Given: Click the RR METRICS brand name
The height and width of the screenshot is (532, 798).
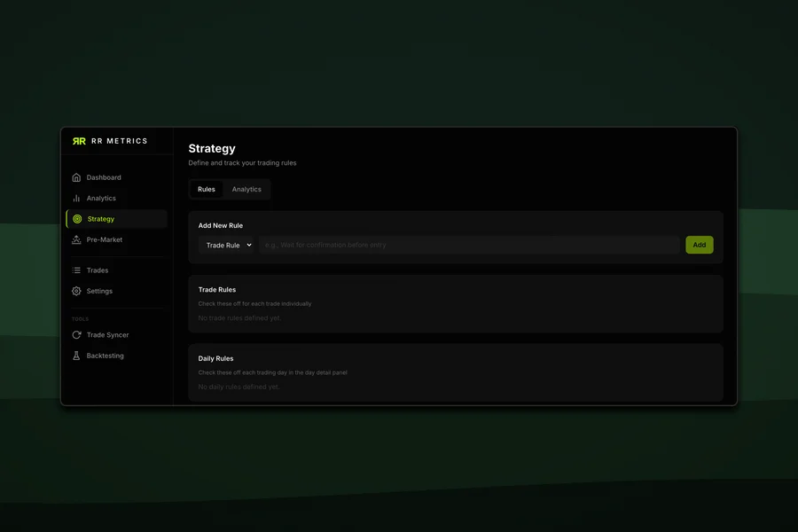Looking at the screenshot, I should click(120, 141).
